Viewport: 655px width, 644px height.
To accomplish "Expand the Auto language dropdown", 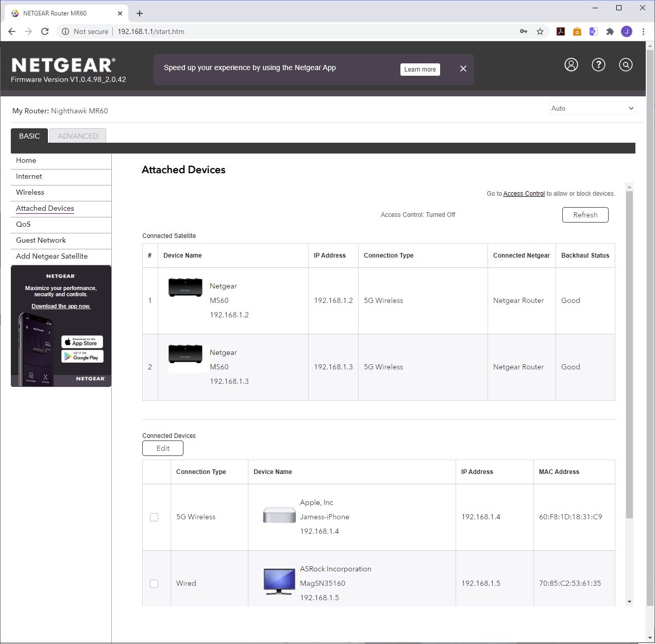I will (x=592, y=108).
